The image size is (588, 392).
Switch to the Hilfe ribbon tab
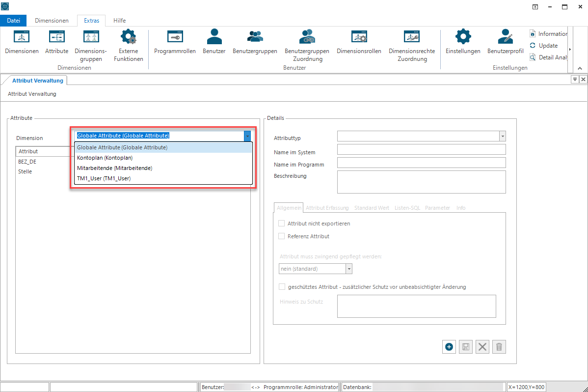tap(120, 21)
